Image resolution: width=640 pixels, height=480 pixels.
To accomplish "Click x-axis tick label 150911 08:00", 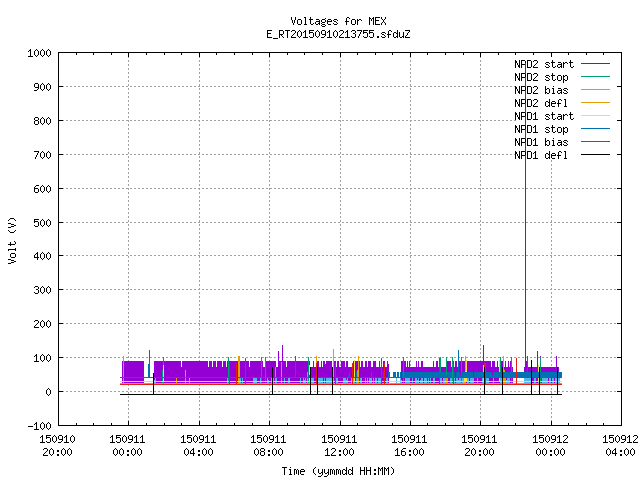I will (x=269, y=446).
